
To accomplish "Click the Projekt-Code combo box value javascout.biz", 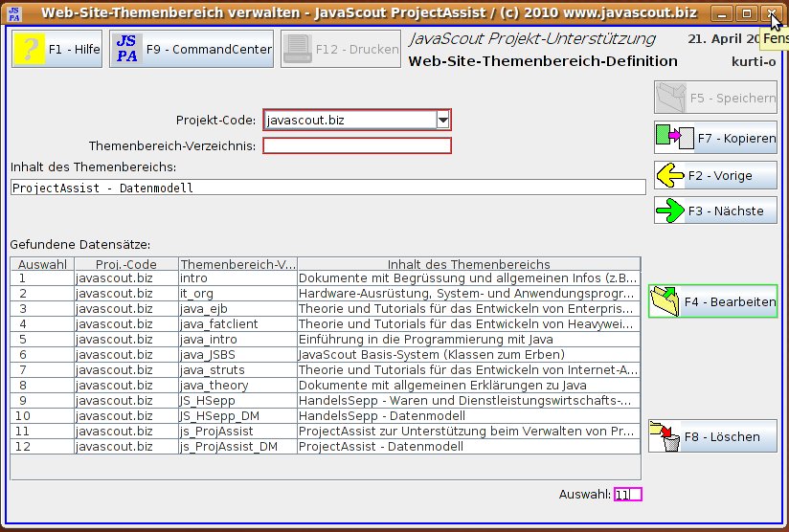I will click(x=349, y=120).
